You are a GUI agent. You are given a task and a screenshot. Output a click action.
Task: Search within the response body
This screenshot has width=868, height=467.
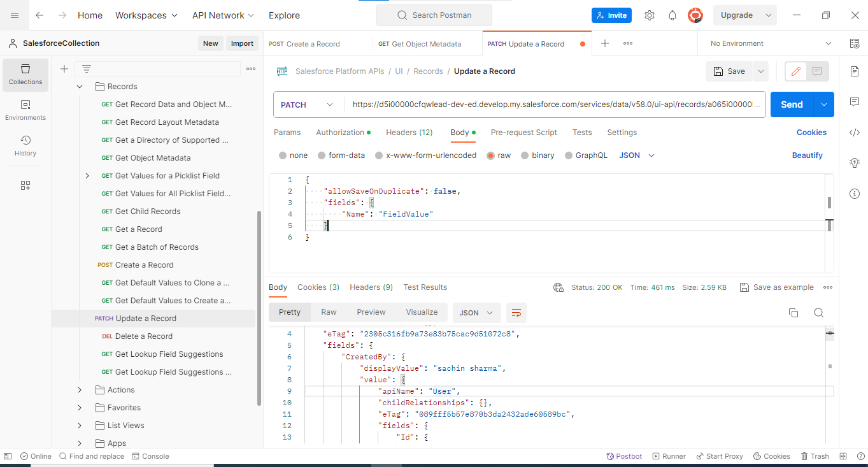(x=819, y=313)
